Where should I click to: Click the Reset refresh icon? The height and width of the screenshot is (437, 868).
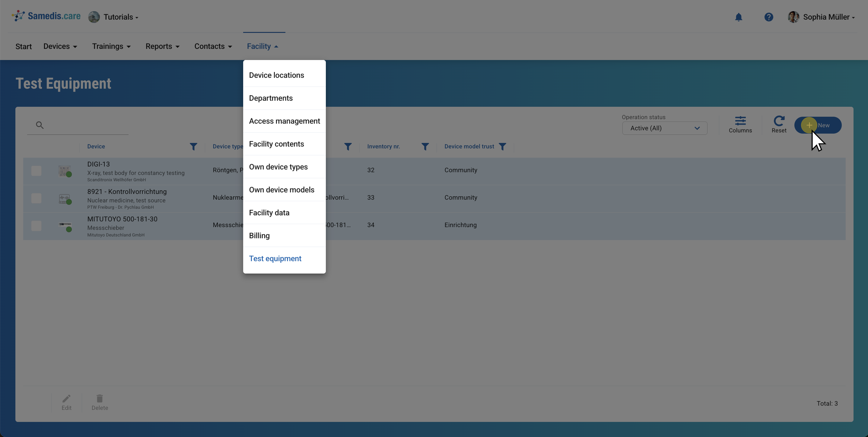(779, 121)
